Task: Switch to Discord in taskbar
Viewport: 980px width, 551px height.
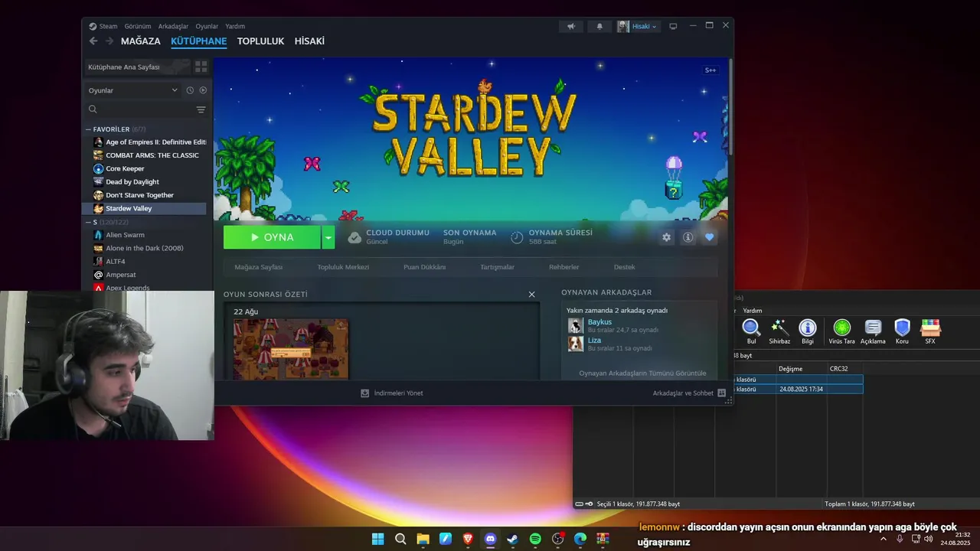Action: [x=490, y=539]
